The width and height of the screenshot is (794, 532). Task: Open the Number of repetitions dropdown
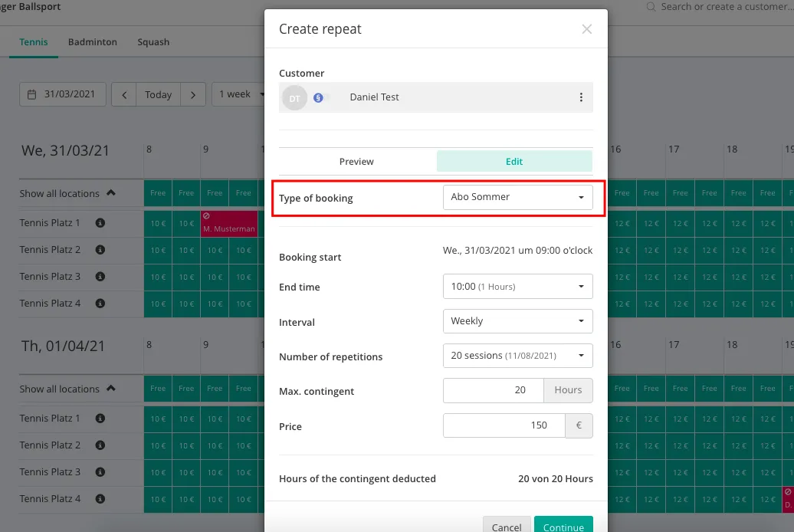517,356
